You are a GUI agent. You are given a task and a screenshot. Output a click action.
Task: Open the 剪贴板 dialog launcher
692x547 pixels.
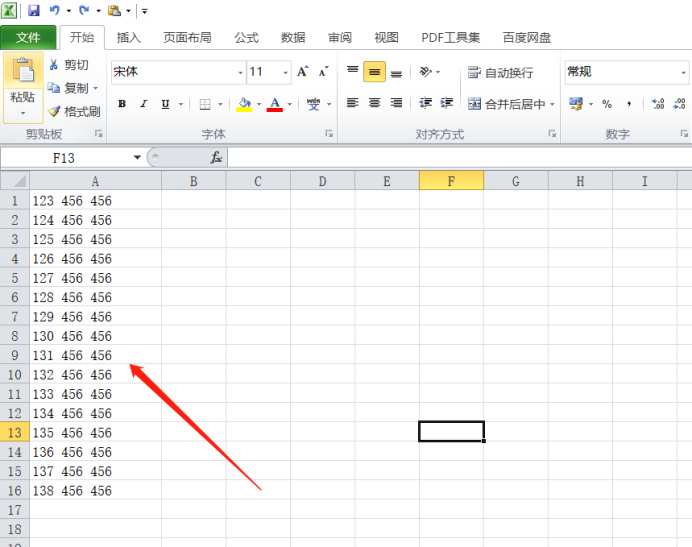pos(99,134)
